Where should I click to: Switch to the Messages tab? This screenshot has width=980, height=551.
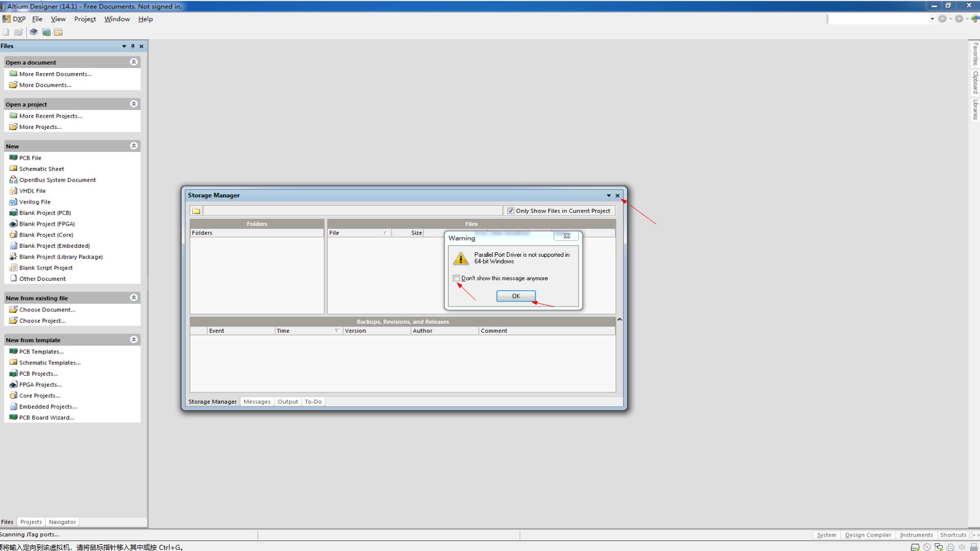[257, 401]
